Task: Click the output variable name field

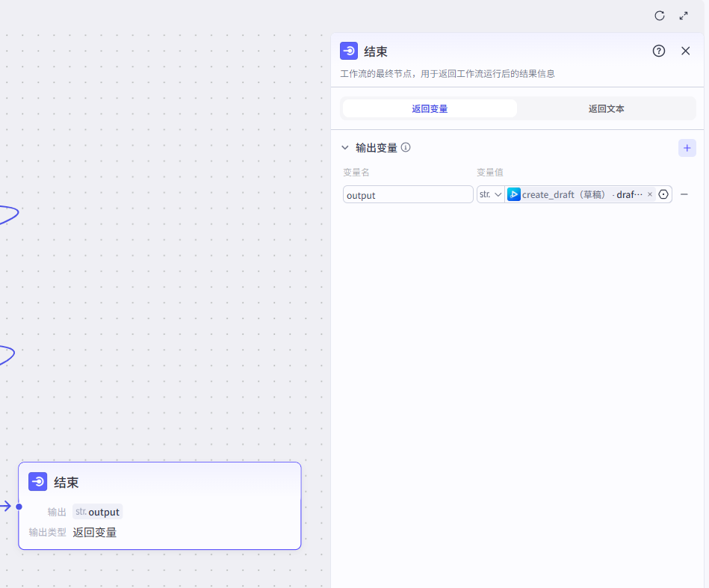Action: [408, 195]
